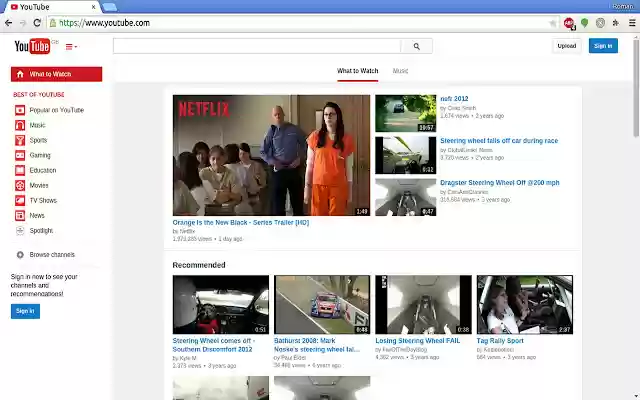Open the TV Shows icon in sidebar

click(20, 200)
